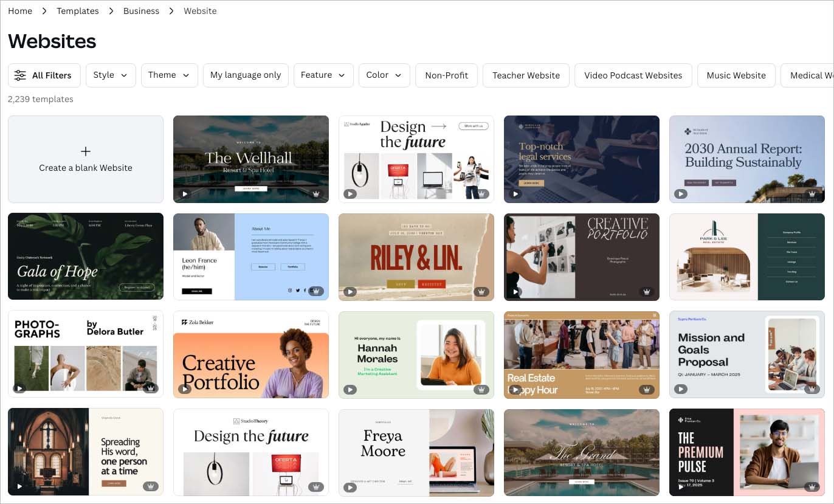Open 2030 Annual Report template
Viewport: 834px width, 504px height.
click(x=747, y=159)
